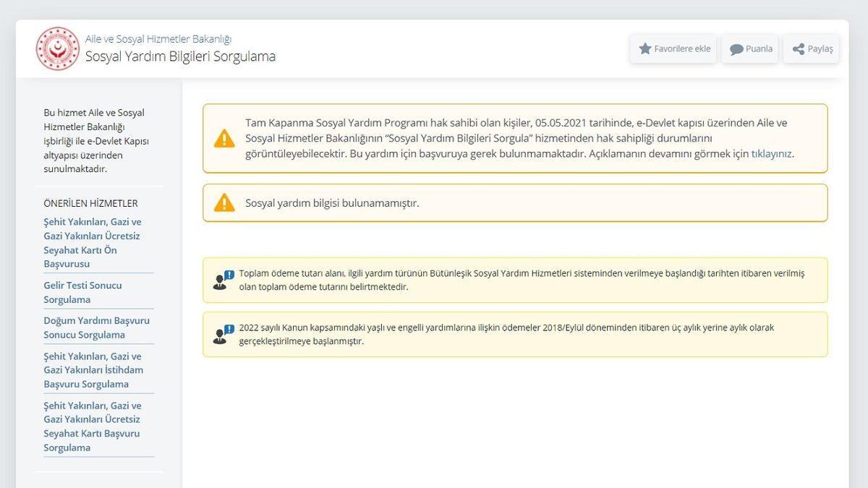Click the ministry logo emblem
The height and width of the screenshot is (488, 868).
point(57,48)
